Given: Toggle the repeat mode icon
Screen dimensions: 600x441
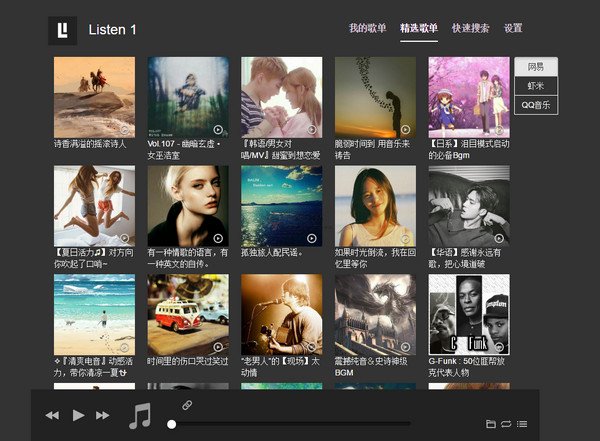Looking at the screenshot, I should point(506,424).
